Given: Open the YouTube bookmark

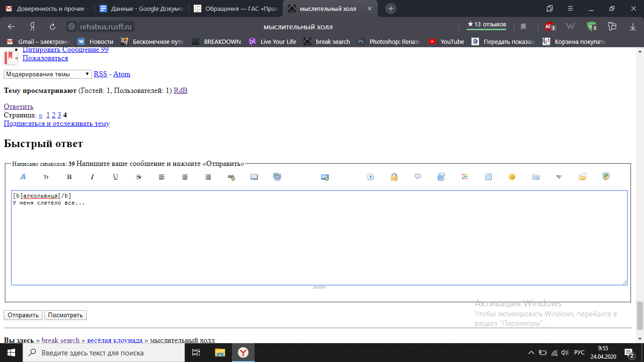Looking at the screenshot, I should (x=446, y=41).
